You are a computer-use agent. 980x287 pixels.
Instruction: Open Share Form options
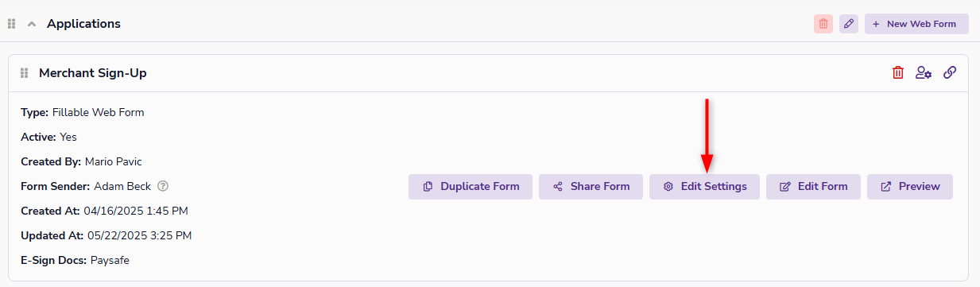tap(591, 186)
